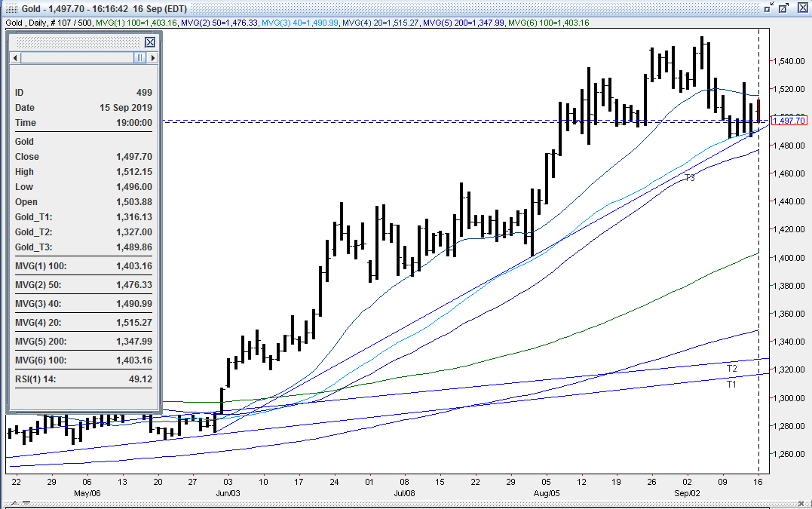
Task: Click the Jun/03 month axis label
Action: click(x=228, y=493)
